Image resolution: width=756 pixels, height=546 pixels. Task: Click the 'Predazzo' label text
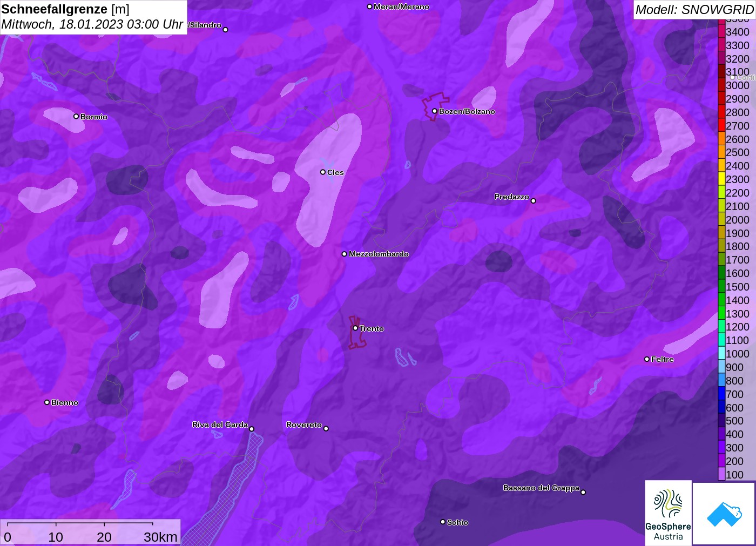tap(512, 197)
